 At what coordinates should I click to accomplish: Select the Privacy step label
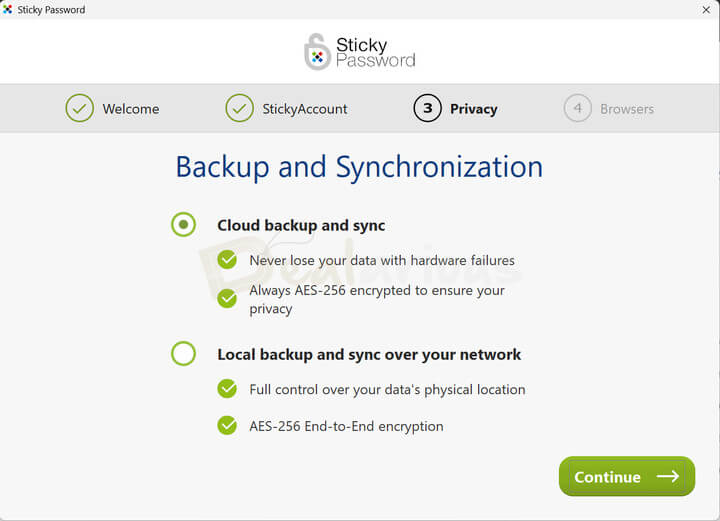coord(474,109)
